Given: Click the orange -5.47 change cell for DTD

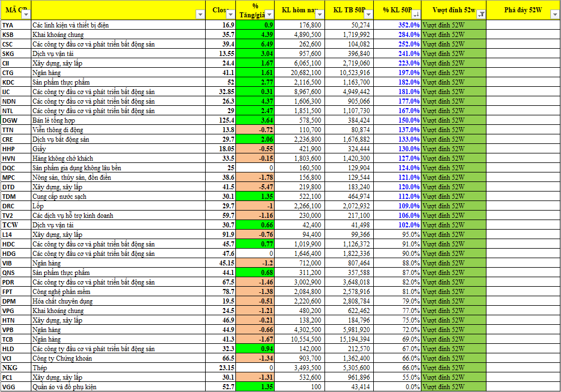Looking at the screenshot, I should click(x=255, y=187).
